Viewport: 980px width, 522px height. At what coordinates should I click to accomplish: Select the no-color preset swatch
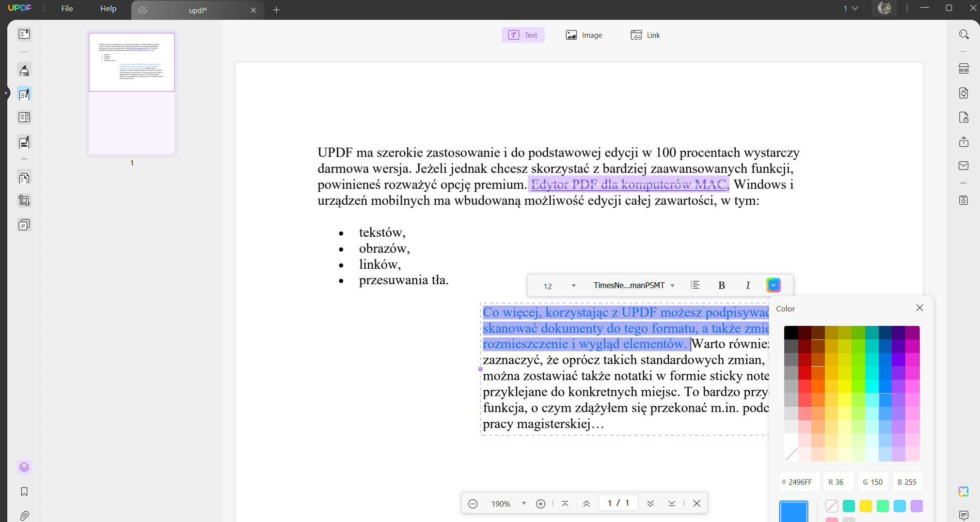click(x=832, y=506)
